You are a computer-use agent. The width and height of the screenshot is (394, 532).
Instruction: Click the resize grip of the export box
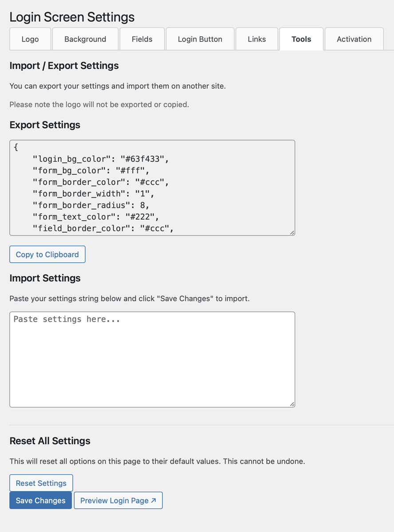292,232
